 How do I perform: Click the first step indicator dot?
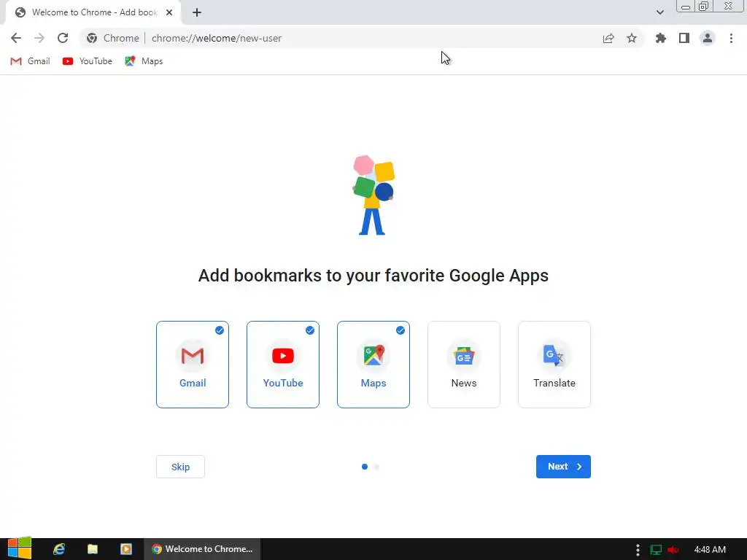[x=365, y=467]
